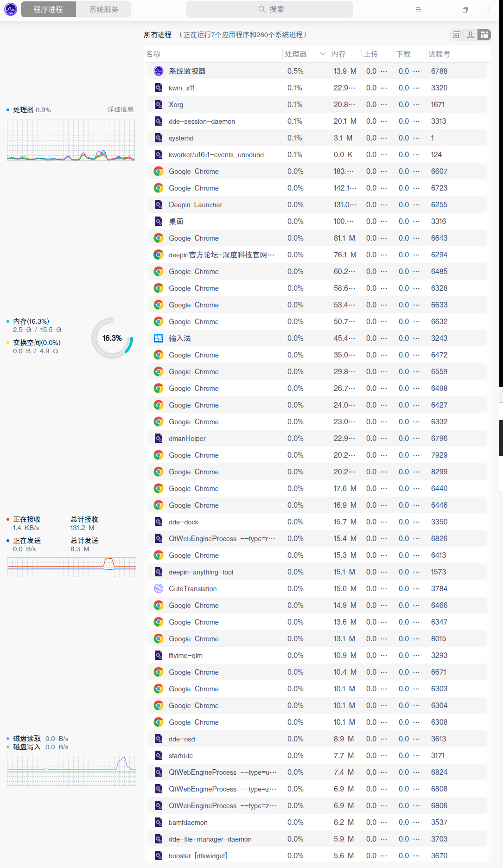
Task: Select the kworker/u16:1-events_unbound process name
Action: (216, 154)
